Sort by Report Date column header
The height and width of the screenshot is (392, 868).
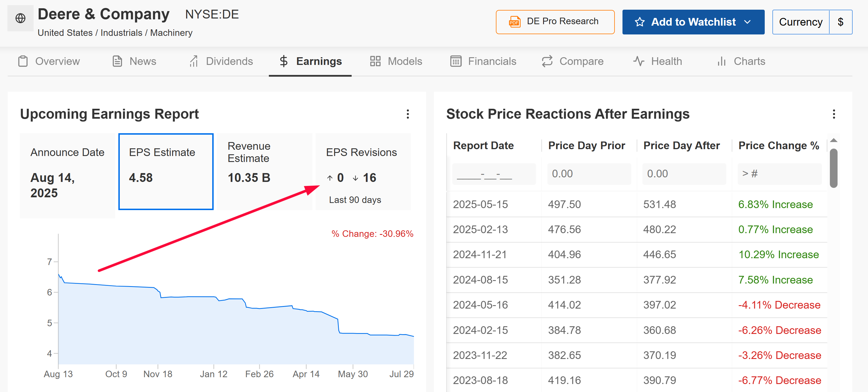[483, 145]
